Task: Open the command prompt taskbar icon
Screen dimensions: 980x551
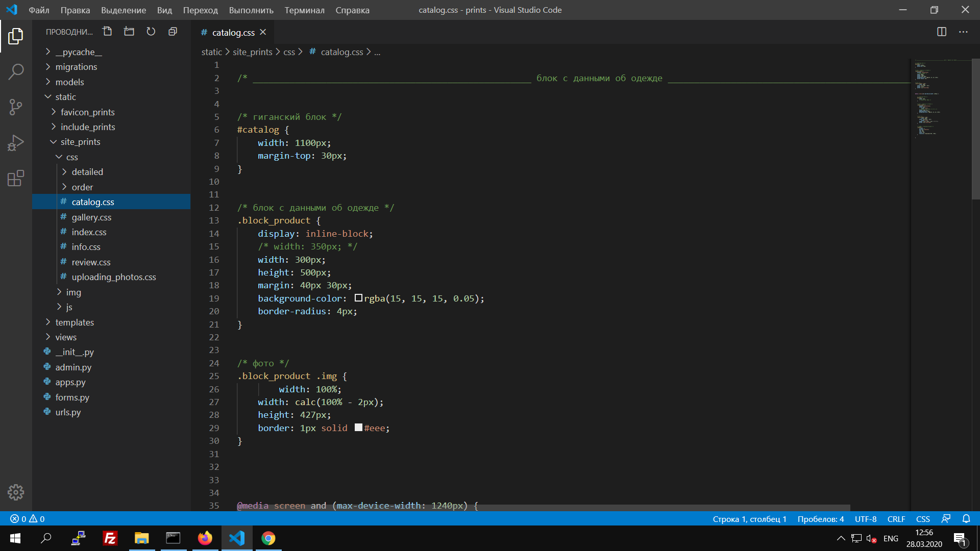Action: click(174, 538)
